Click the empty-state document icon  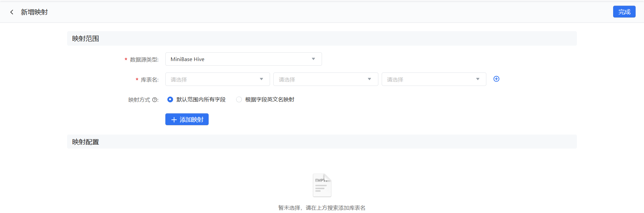click(x=322, y=185)
